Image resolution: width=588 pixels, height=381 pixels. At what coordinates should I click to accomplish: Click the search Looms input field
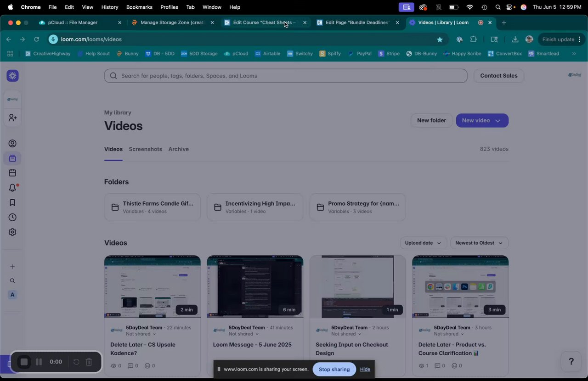coord(285,76)
